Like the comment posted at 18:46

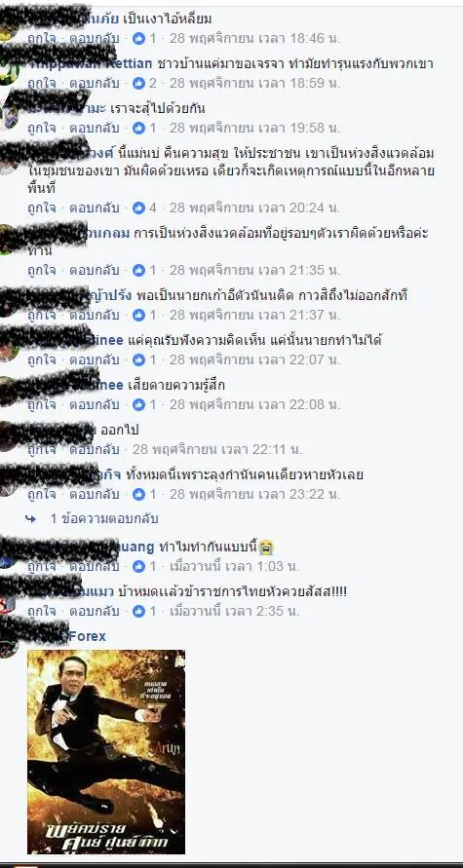[x=42, y=38]
